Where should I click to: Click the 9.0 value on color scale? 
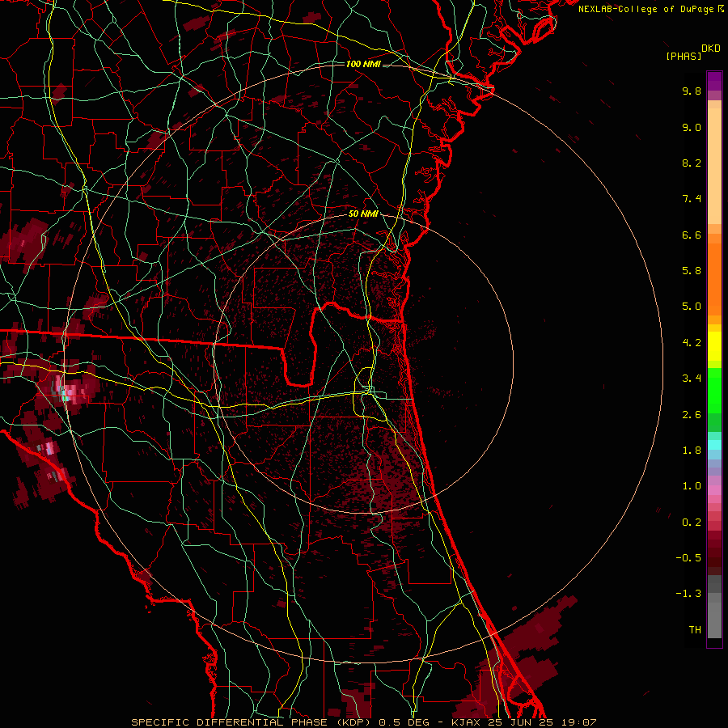click(x=692, y=127)
